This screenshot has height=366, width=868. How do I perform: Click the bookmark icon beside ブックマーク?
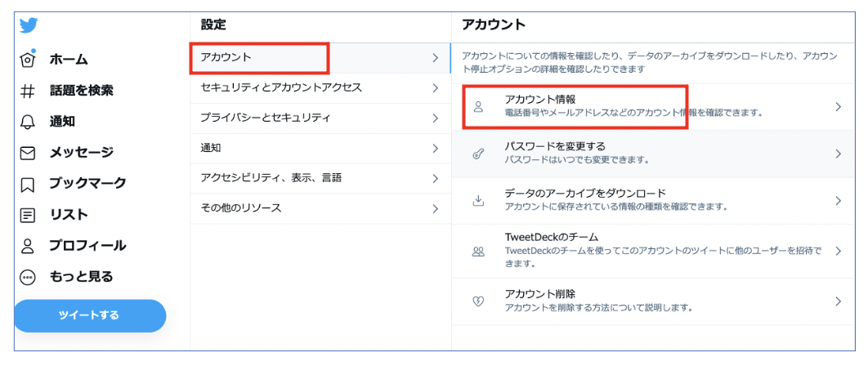click(28, 184)
